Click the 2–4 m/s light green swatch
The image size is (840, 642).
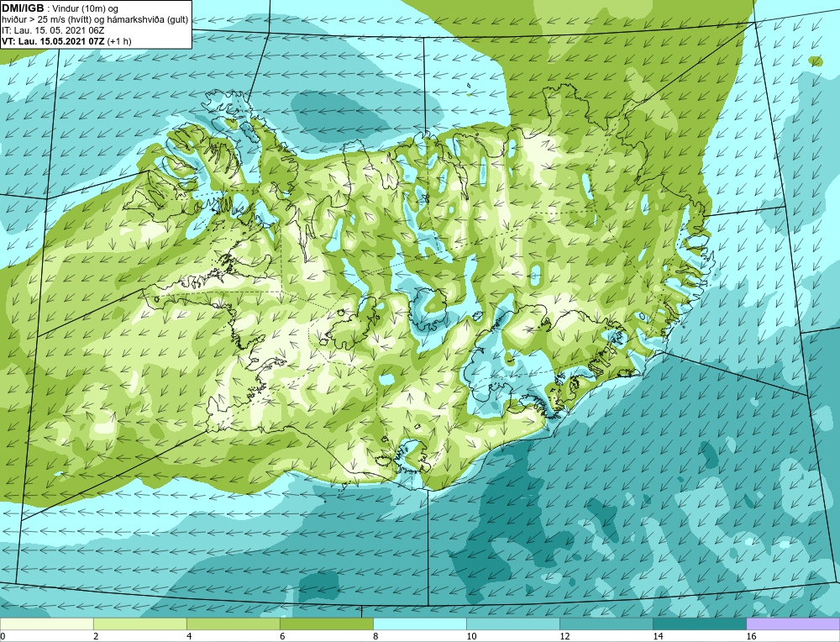[139, 624]
